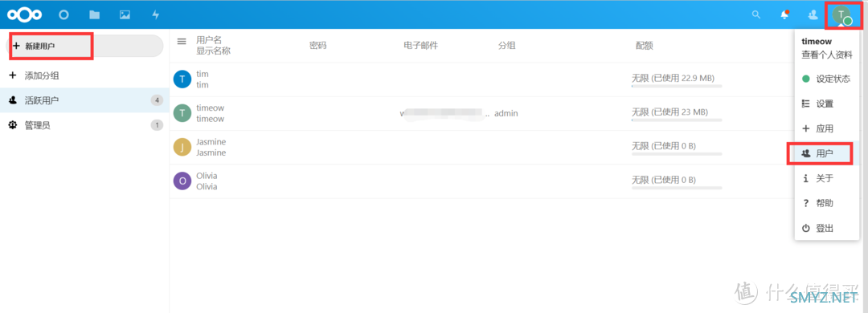
Task: Open the contacts menu icon
Action: (x=813, y=15)
